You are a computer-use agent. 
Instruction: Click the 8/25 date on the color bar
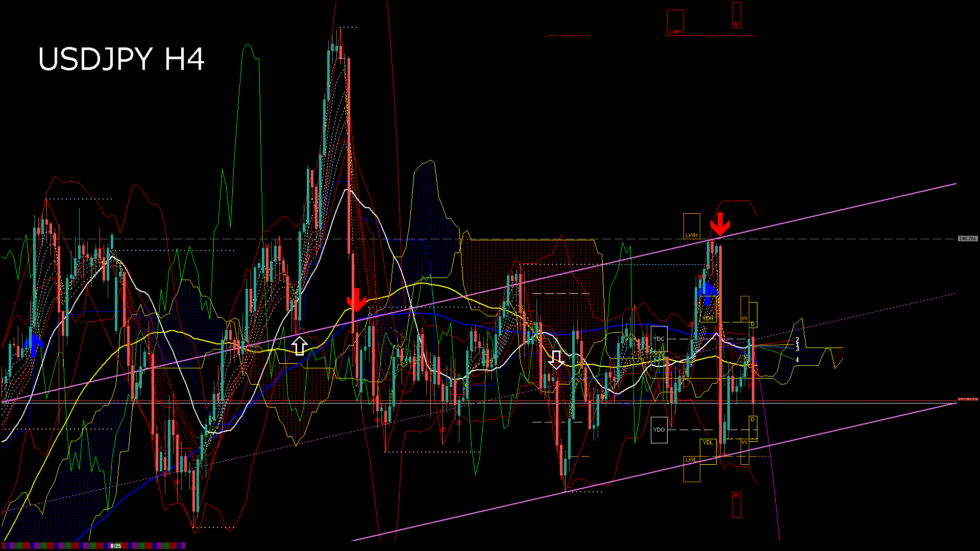[116, 546]
